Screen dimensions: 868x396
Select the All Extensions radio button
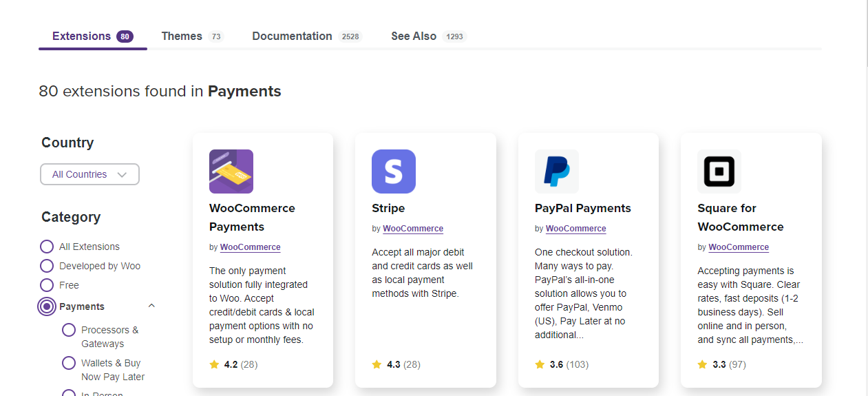47,247
